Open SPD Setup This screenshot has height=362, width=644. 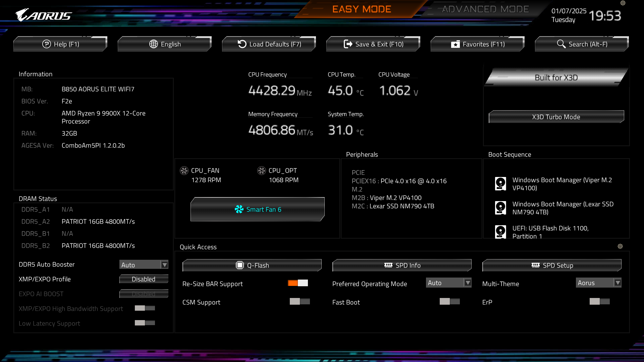coord(552,265)
